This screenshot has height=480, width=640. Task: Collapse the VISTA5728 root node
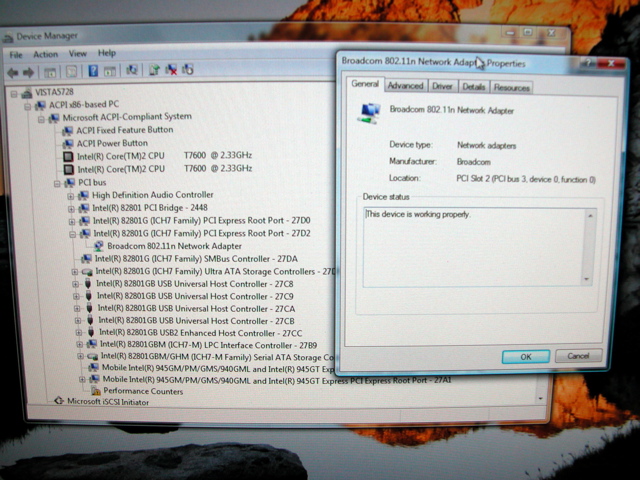click(14, 94)
